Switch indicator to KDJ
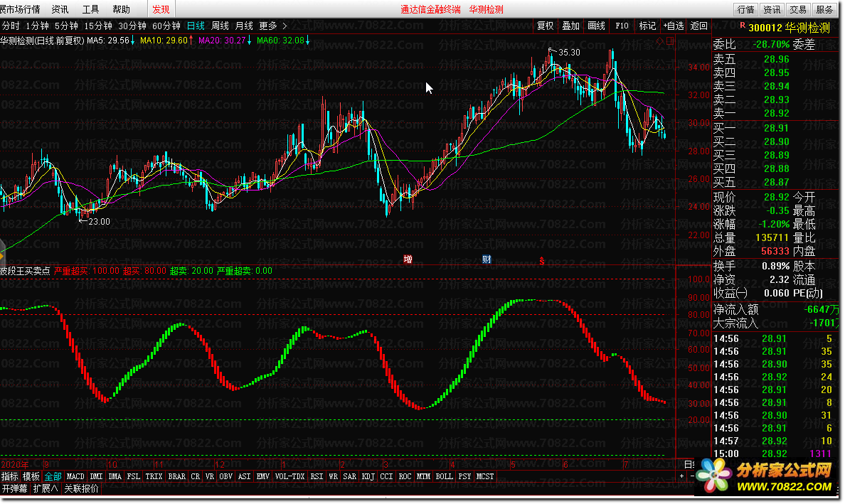Viewport: 845px width, 504px height. [368, 476]
